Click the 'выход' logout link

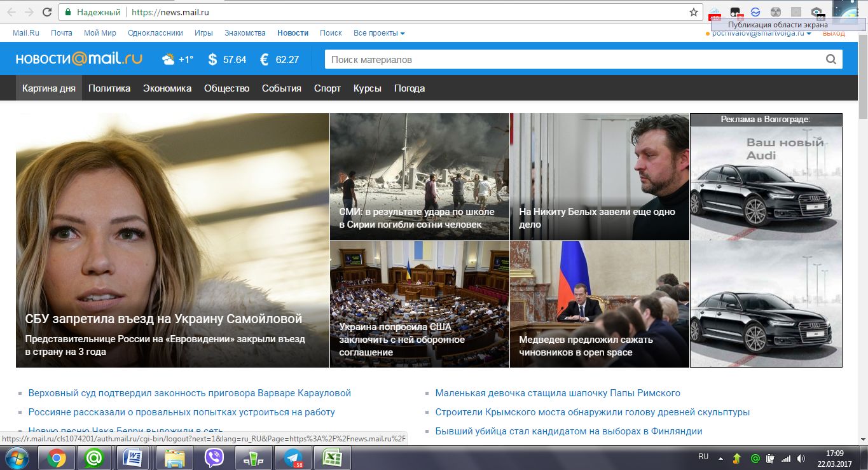click(x=834, y=33)
